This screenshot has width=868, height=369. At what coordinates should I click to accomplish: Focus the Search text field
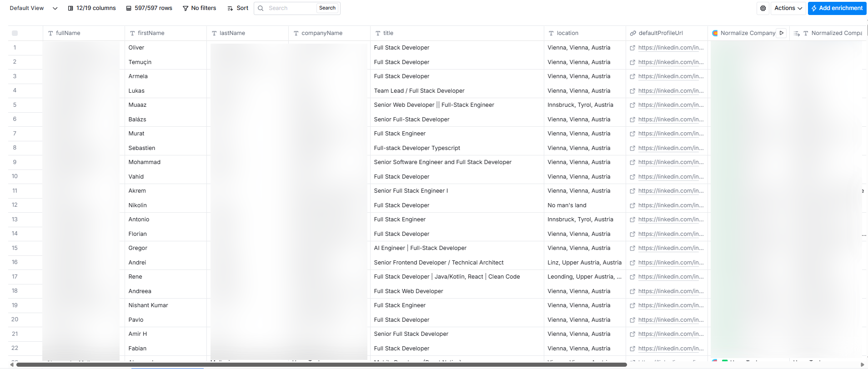pos(291,8)
